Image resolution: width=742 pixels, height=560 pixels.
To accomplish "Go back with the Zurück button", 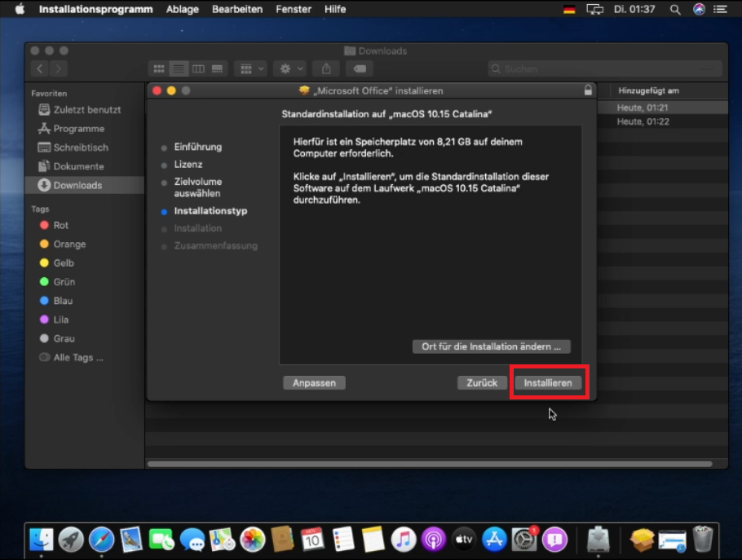I will coord(482,382).
